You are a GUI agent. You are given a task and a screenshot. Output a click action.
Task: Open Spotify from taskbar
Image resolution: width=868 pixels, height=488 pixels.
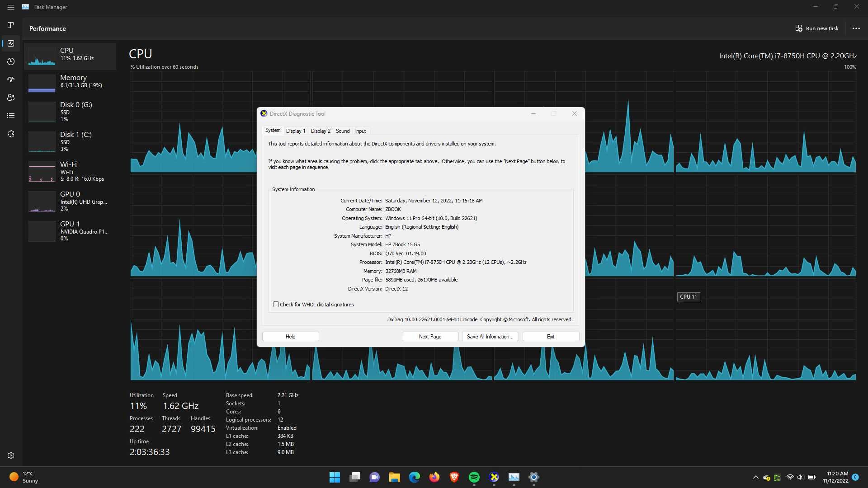pos(474,477)
